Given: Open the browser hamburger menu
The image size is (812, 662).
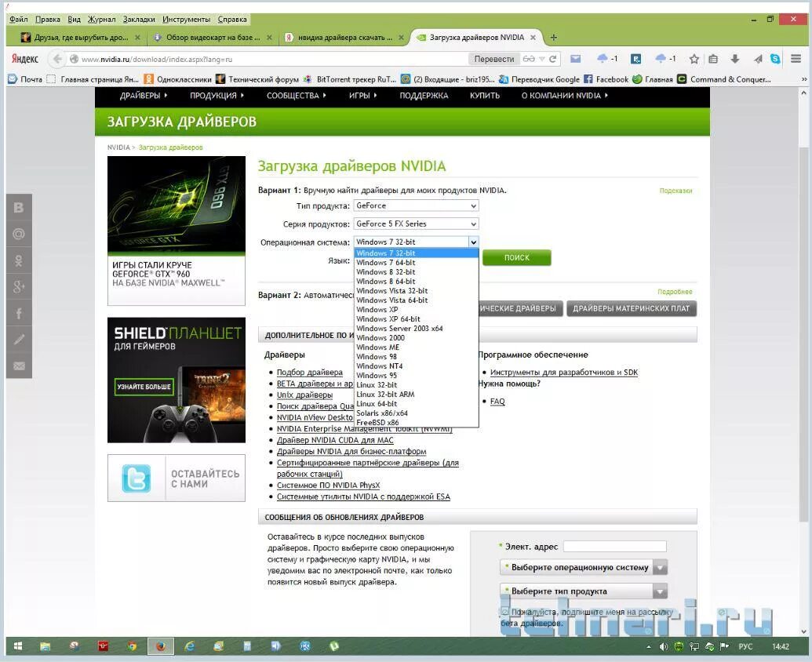Looking at the screenshot, I should coord(796,59).
